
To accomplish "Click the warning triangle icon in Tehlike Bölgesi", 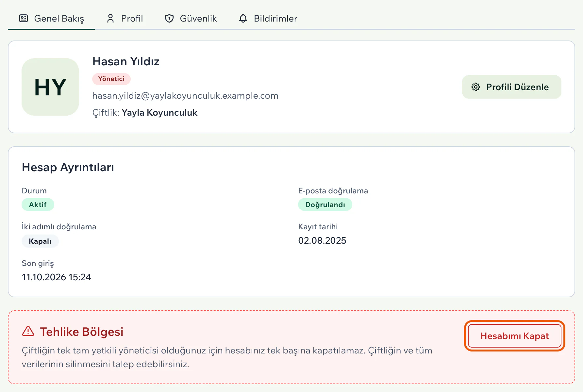I will pyautogui.click(x=28, y=331).
